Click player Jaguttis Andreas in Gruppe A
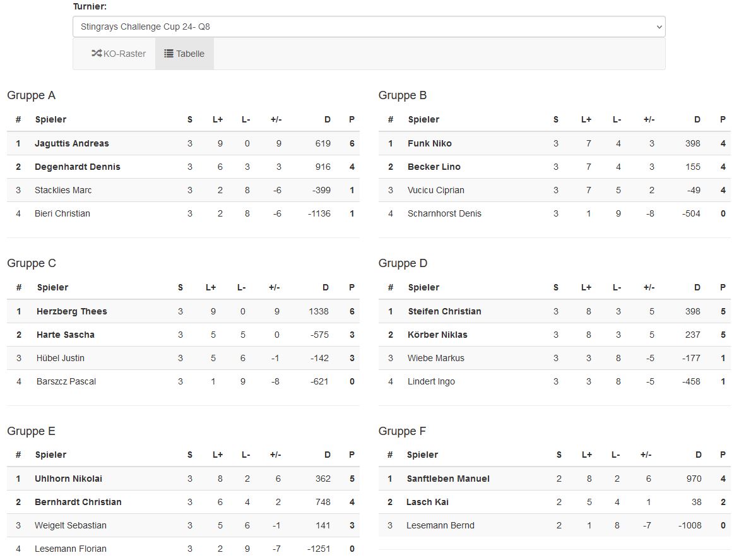The width and height of the screenshot is (739, 560). (x=72, y=143)
